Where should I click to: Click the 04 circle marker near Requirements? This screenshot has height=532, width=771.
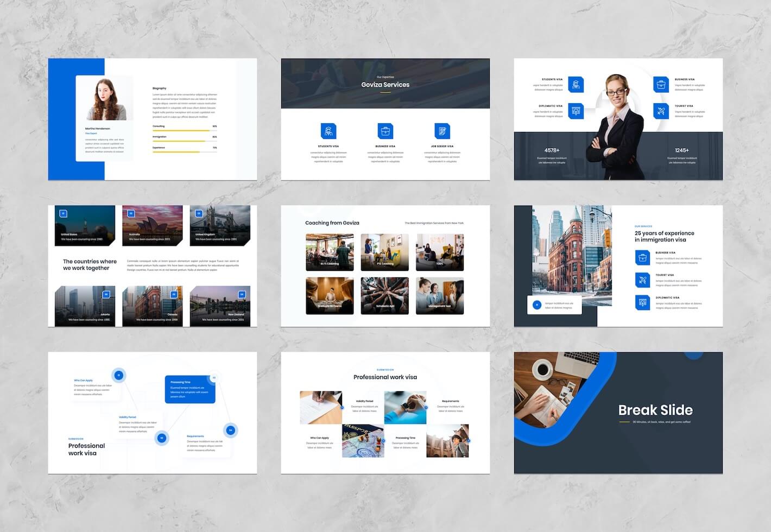pos(230,430)
